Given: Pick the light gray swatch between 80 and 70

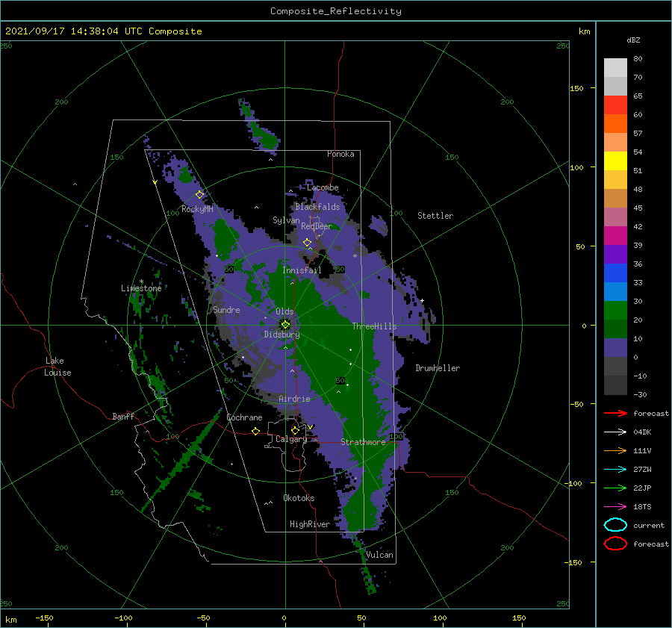Looking at the screenshot, I should click(615, 68).
